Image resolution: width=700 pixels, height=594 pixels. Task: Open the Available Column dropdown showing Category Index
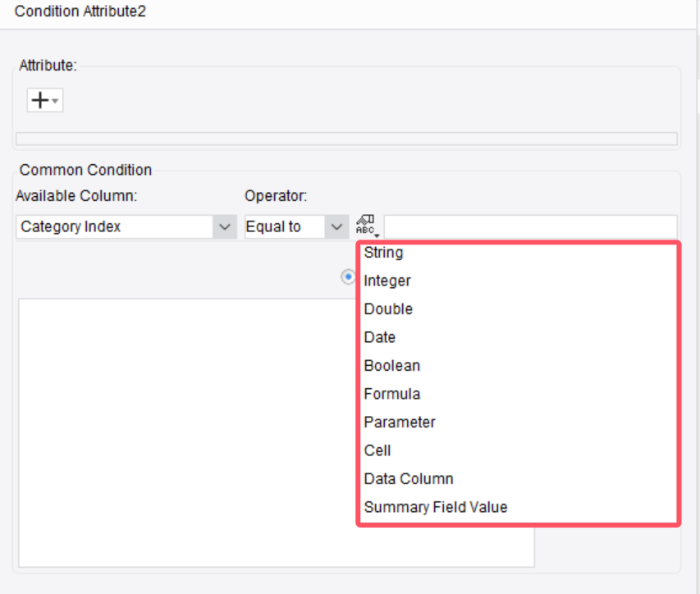pos(126,226)
